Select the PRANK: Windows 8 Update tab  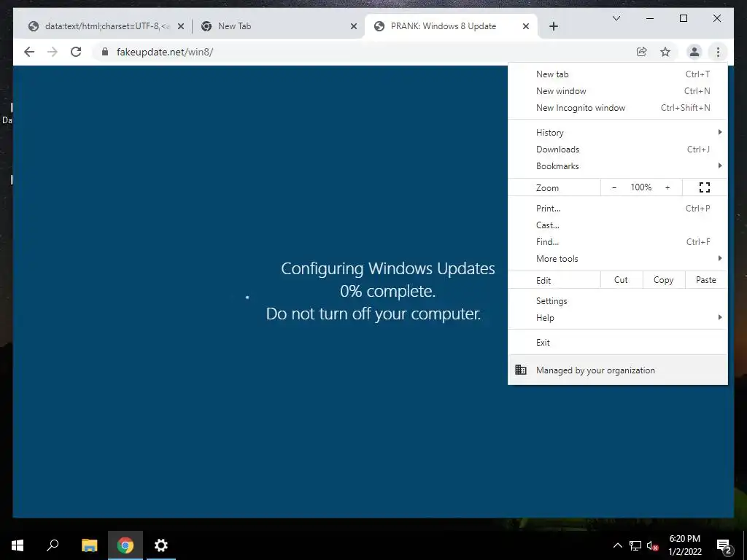(x=450, y=26)
